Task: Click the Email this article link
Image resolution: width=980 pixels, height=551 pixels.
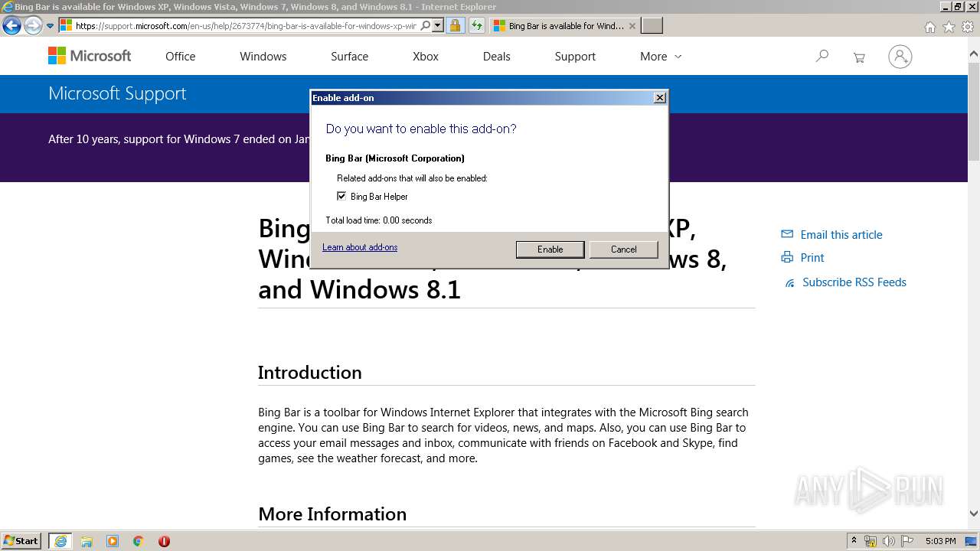Action: tap(841, 235)
